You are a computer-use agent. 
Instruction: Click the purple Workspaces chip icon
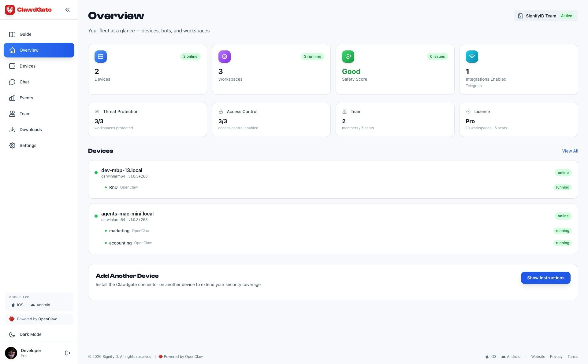(224, 57)
